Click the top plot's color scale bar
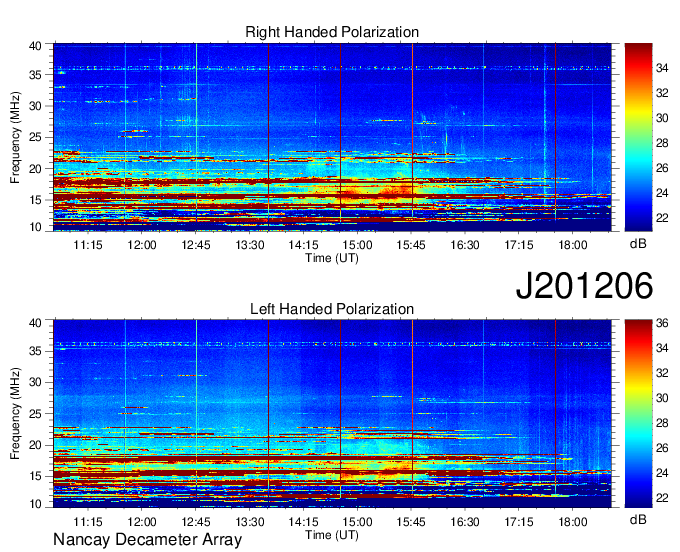The height and width of the screenshot is (552, 680). 638,137
